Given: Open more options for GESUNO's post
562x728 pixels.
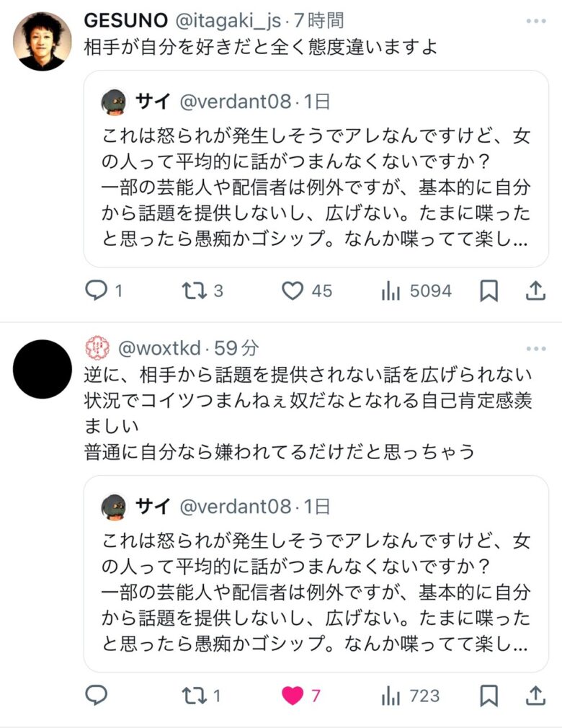Looking at the screenshot, I should [535, 21].
